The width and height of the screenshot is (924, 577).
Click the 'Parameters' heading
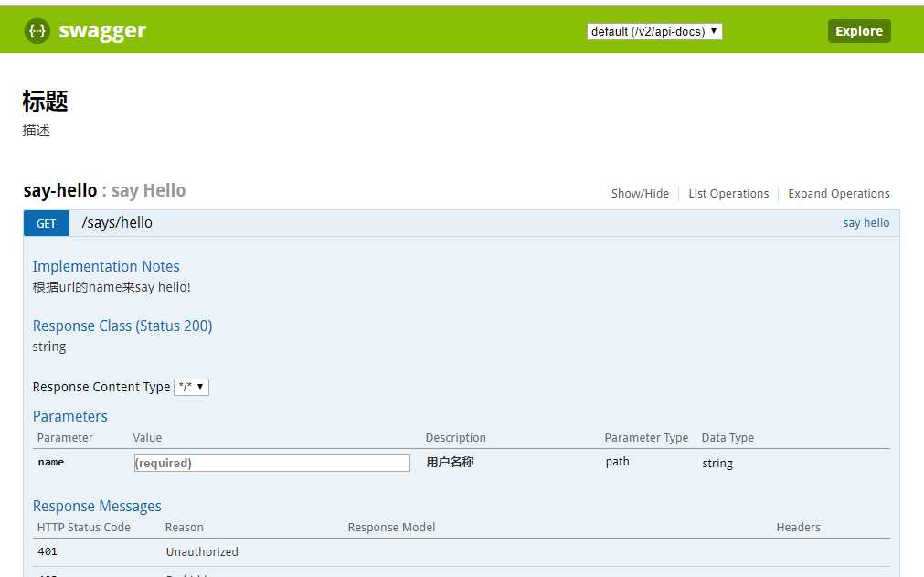pyautogui.click(x=70, y=416)
